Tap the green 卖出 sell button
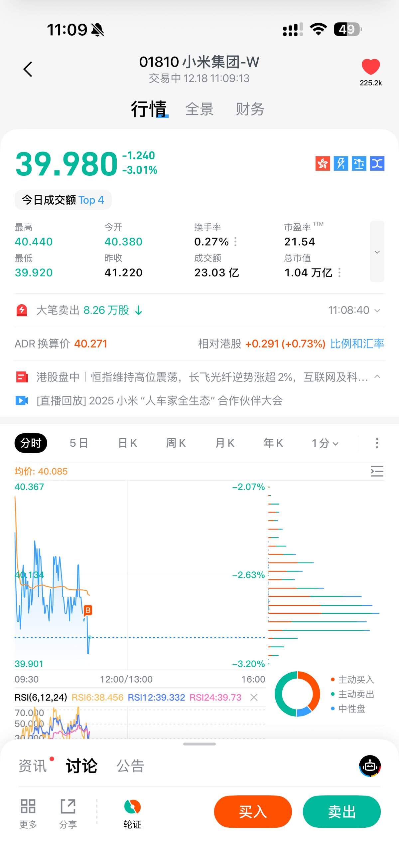The image size is (399, 868). click(342, 812)
